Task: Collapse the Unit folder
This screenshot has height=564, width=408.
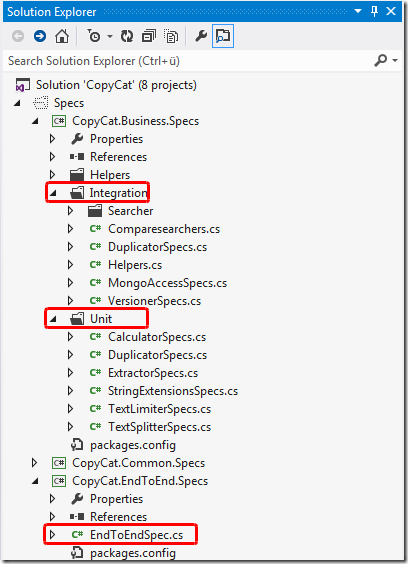Action: (53, 319)
